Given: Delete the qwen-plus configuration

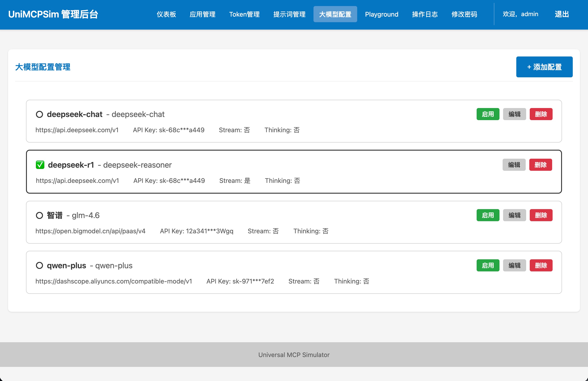Looking at the screenshot, I should click(x=541, y=265).
